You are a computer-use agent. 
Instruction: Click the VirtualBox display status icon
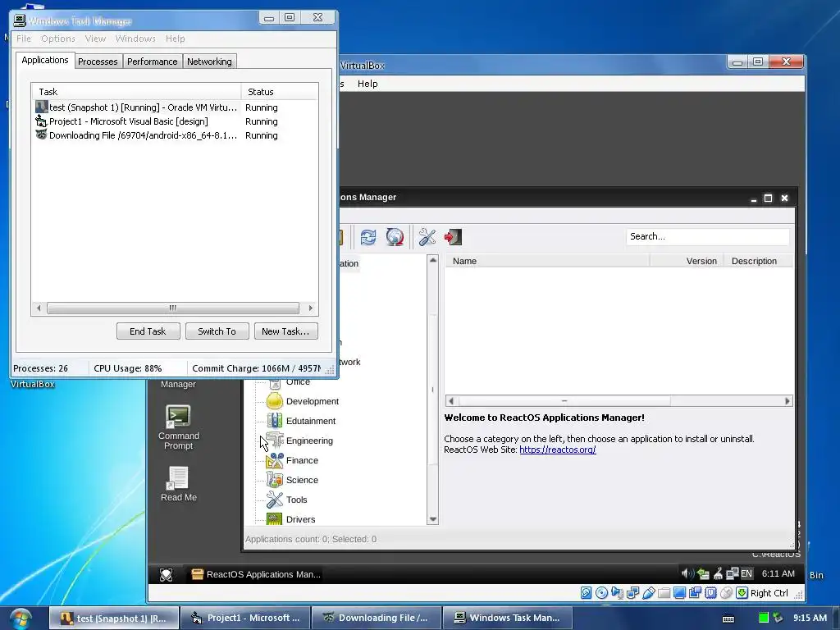coord(679,593)
